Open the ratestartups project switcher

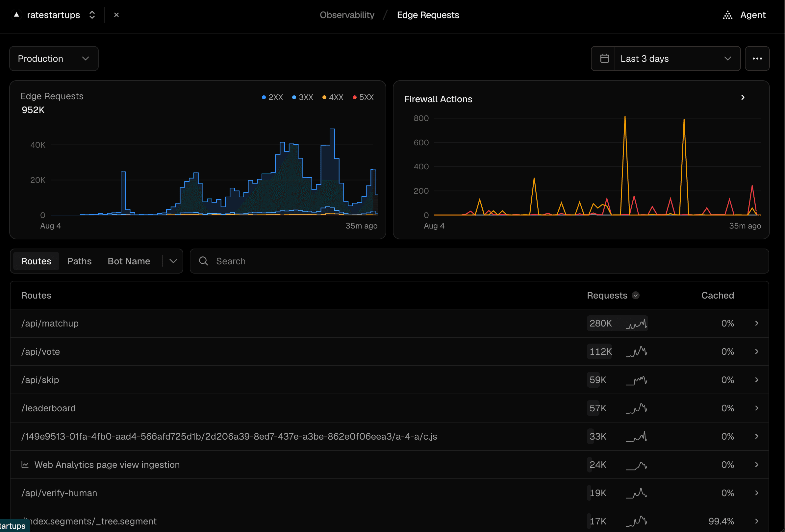[x=92, y=15]
